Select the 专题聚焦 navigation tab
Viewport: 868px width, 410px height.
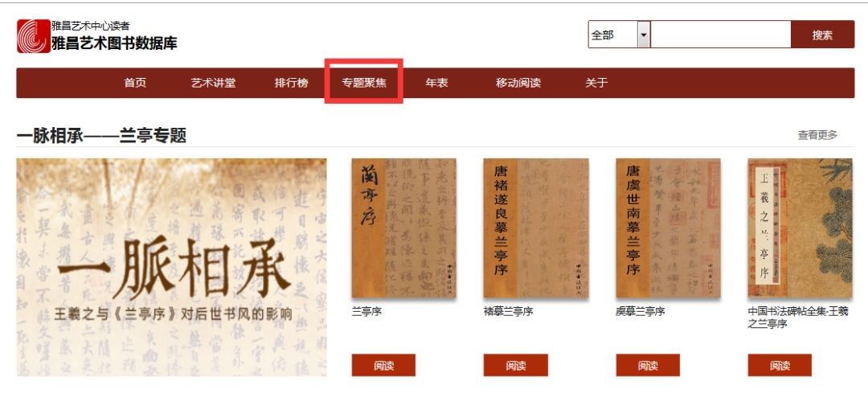[364, 83]
